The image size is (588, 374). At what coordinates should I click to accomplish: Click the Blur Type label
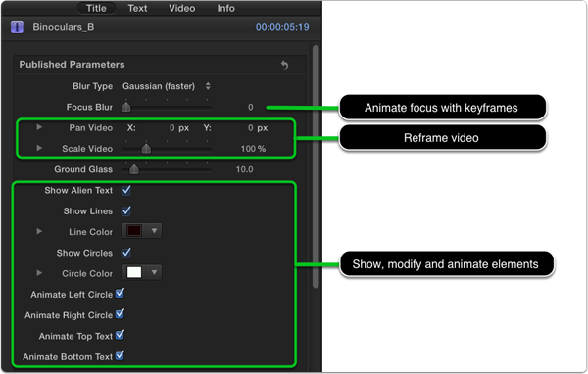(93, 86)
